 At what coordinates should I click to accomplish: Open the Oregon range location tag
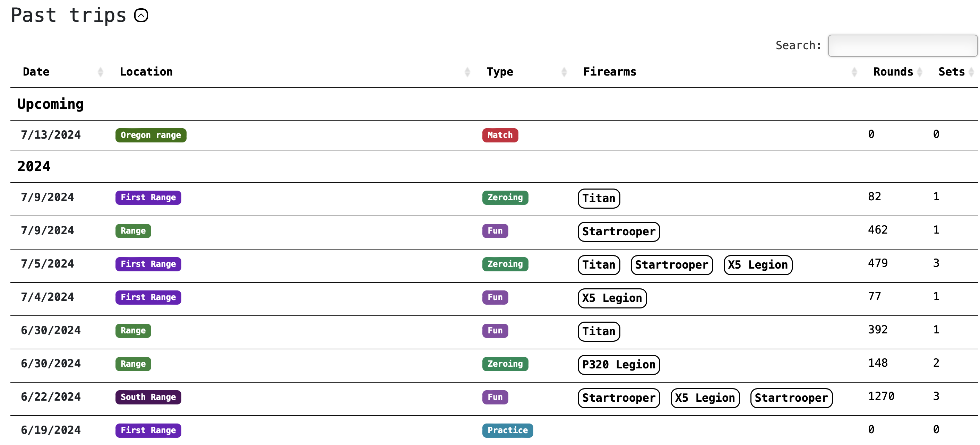click(151, 135)
